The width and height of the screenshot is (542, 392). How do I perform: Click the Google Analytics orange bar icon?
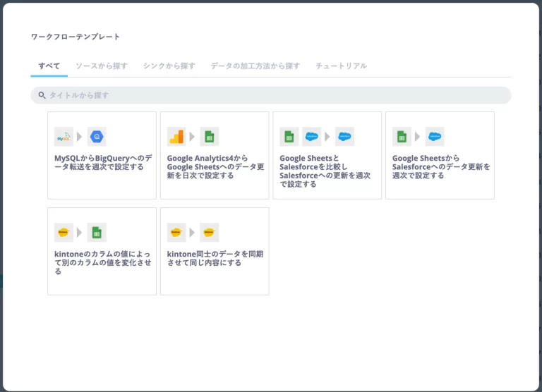(x=176, y=137)
